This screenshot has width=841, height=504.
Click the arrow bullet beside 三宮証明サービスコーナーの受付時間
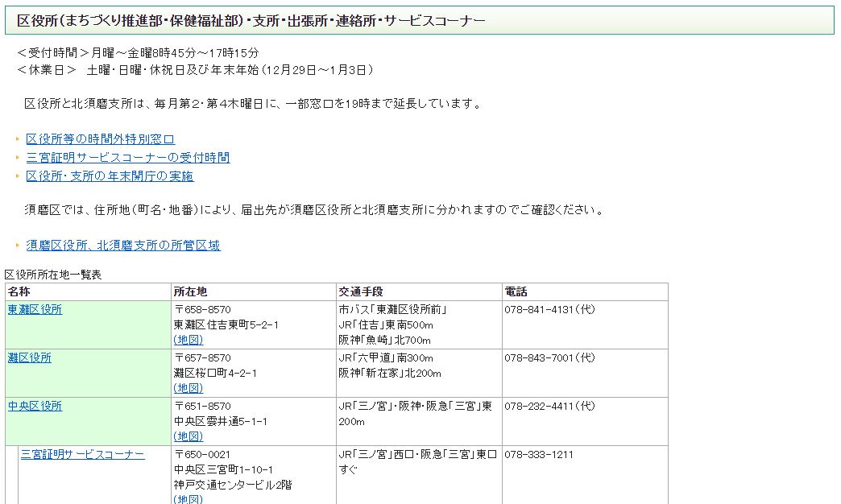point(18,158)
